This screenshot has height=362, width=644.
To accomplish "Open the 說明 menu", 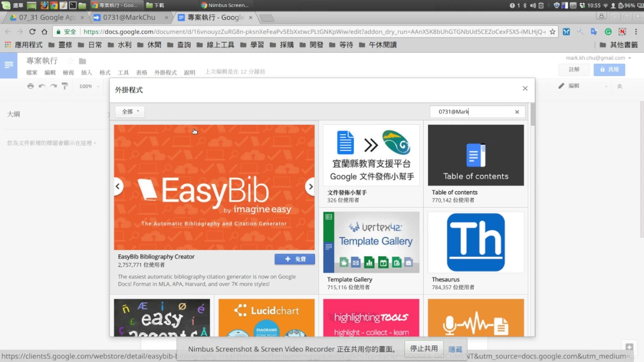I will tap(189, 72).
